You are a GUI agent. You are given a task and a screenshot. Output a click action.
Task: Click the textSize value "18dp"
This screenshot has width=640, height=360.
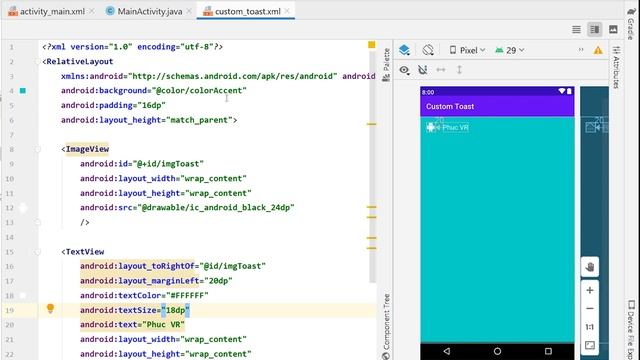click(176, 310)
